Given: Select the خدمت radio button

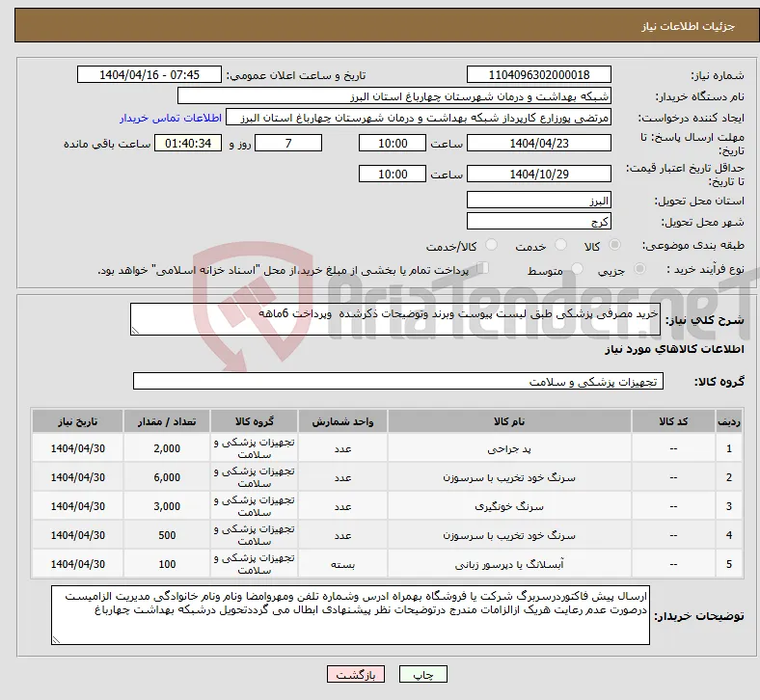Looking at the screenshot, I should [560, 245].
